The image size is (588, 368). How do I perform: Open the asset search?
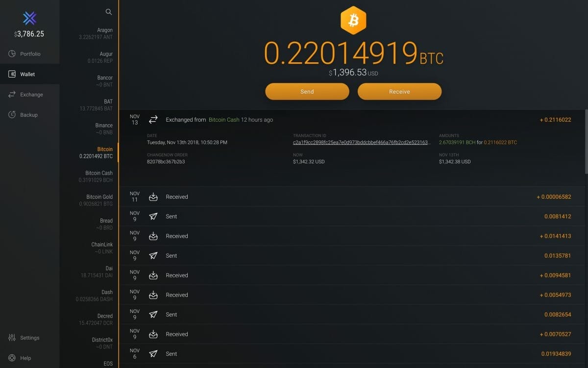(x=108, y=12)
